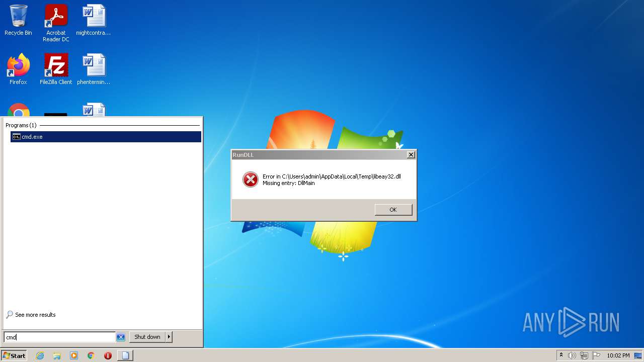Click the Show desktop button
The image size is (644, 362).
[639, 355]
